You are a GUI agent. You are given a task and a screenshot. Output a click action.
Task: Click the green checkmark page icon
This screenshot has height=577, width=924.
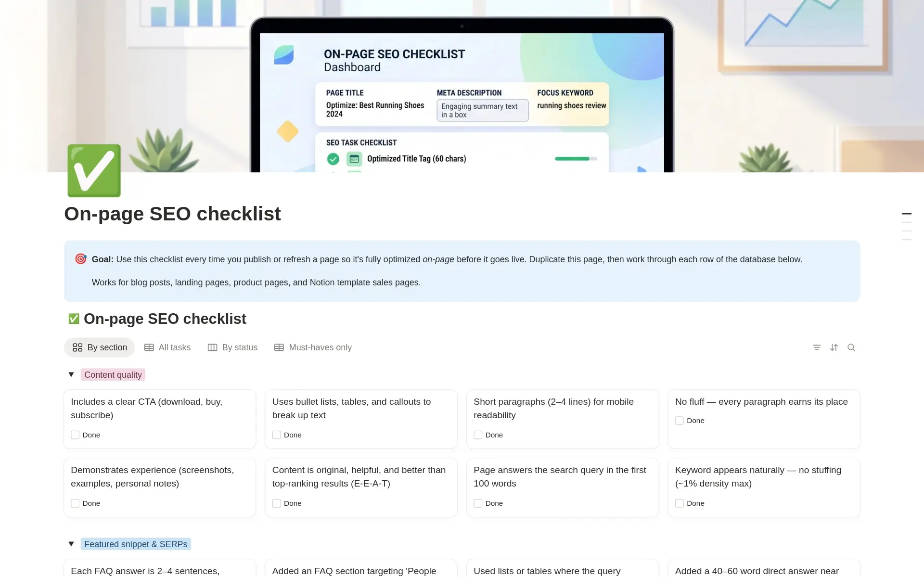coord(94,171)
